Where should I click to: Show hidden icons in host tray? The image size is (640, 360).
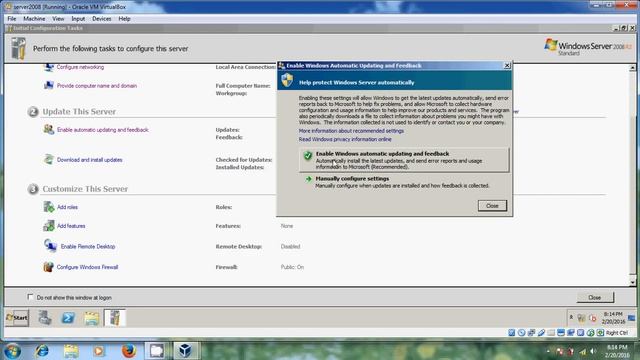[x=548, y=351]
